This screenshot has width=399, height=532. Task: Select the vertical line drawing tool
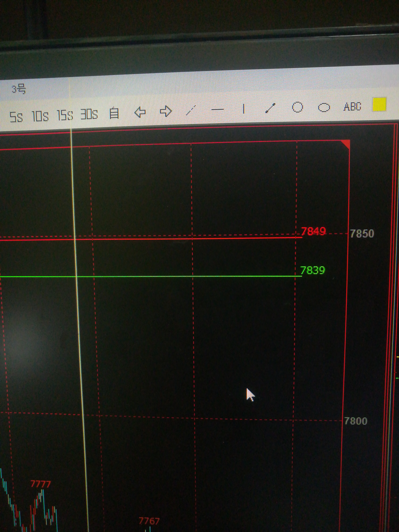click(x=244, y=109)
